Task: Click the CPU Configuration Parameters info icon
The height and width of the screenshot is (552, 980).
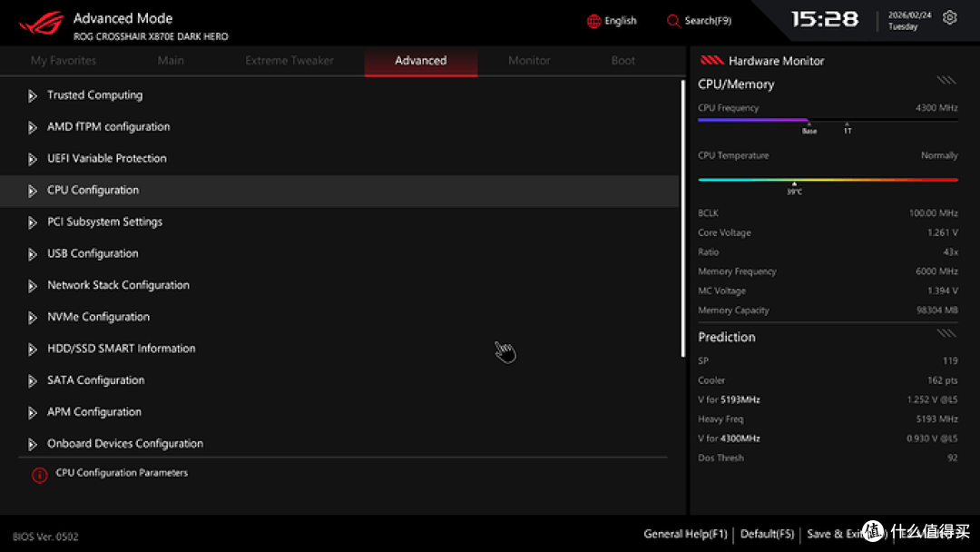Action: pyautogui.click(x=39, y=475)
